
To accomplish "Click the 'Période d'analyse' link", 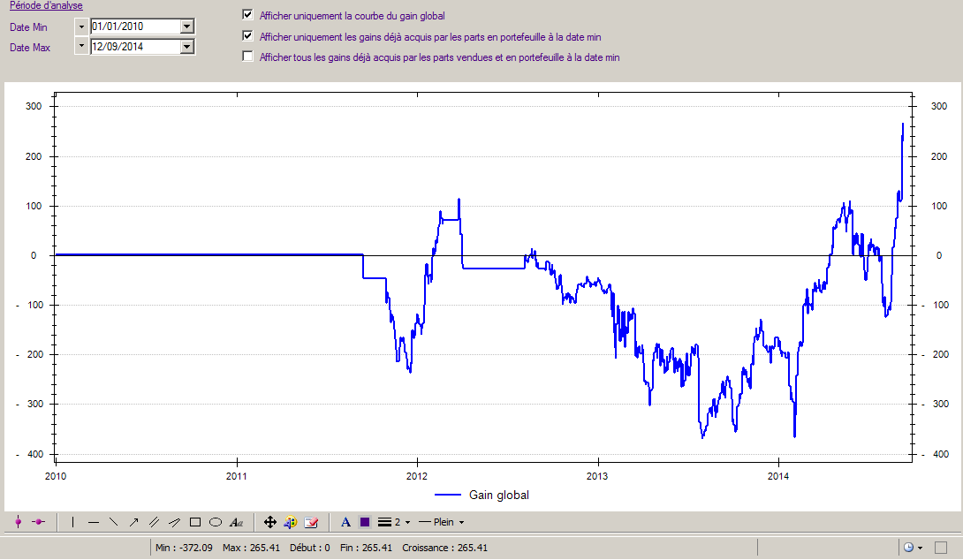I will coord(46,5).
